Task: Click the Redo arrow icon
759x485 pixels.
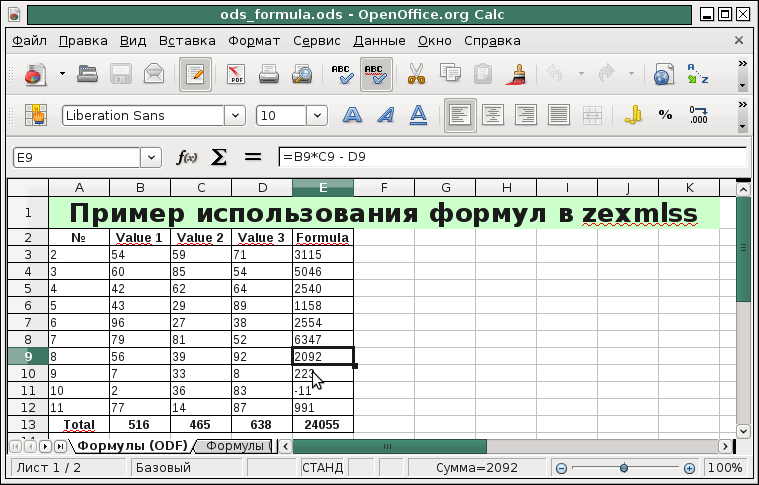Action: (x=606, y=74)
